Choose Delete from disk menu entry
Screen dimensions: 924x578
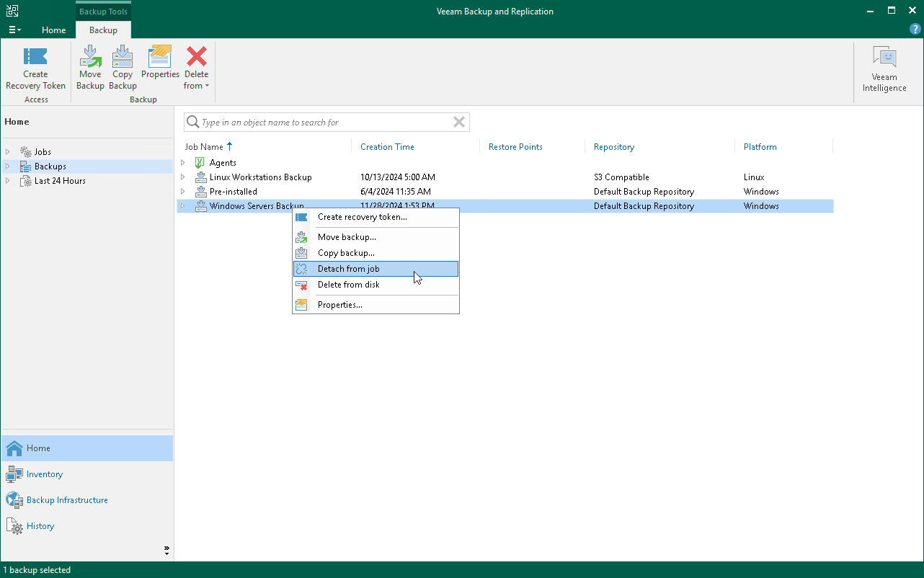tap(376, 285)
